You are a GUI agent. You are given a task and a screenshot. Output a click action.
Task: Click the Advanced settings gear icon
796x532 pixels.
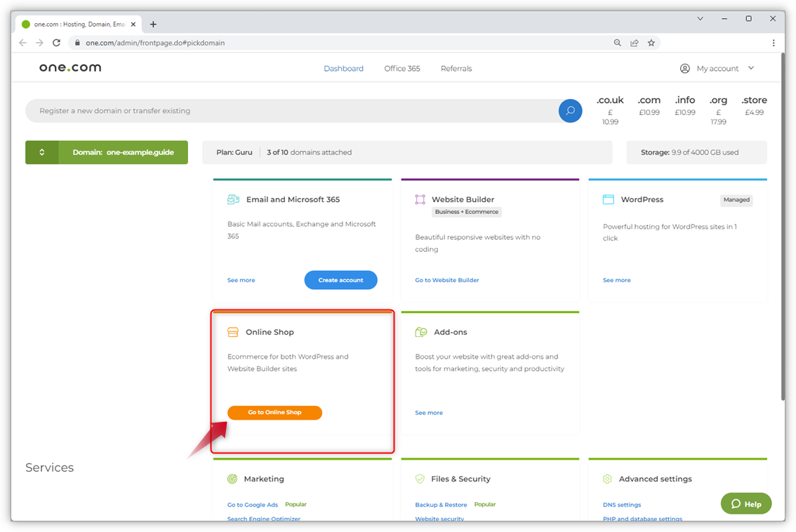coord(607,479)
